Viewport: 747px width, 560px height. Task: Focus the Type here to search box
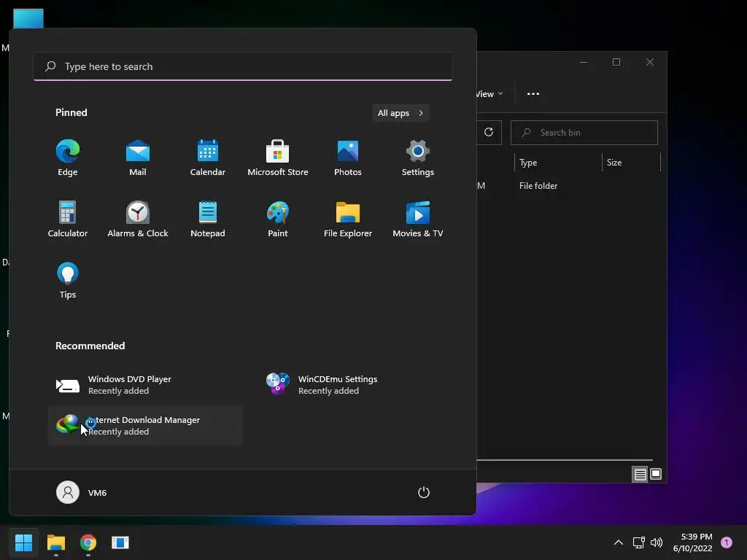click(x=243, y=66)
